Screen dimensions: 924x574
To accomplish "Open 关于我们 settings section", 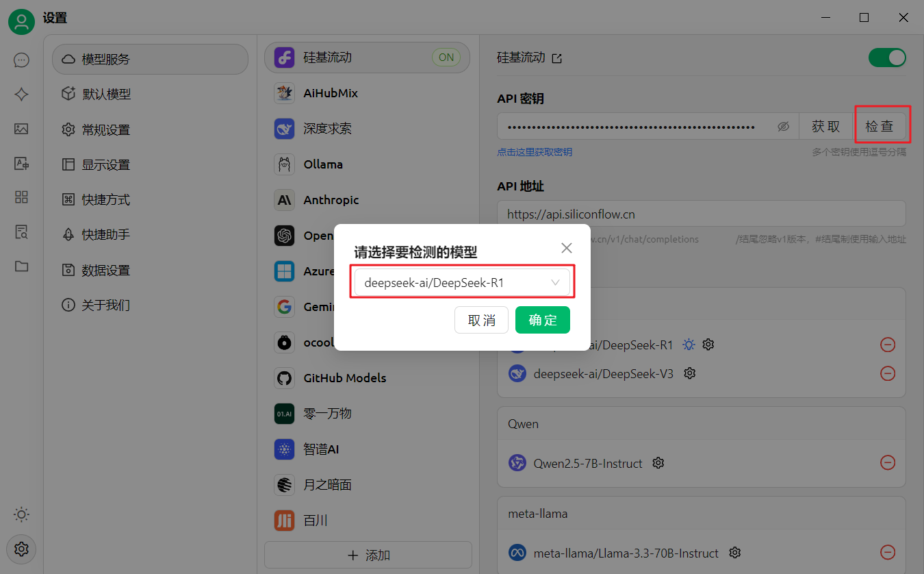I will [x=150, y=305].
